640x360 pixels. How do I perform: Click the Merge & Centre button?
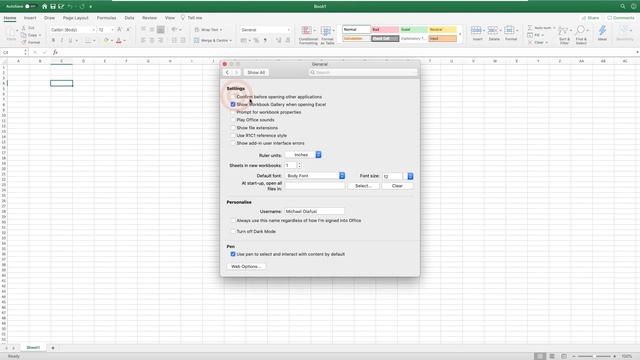(213, 40)
